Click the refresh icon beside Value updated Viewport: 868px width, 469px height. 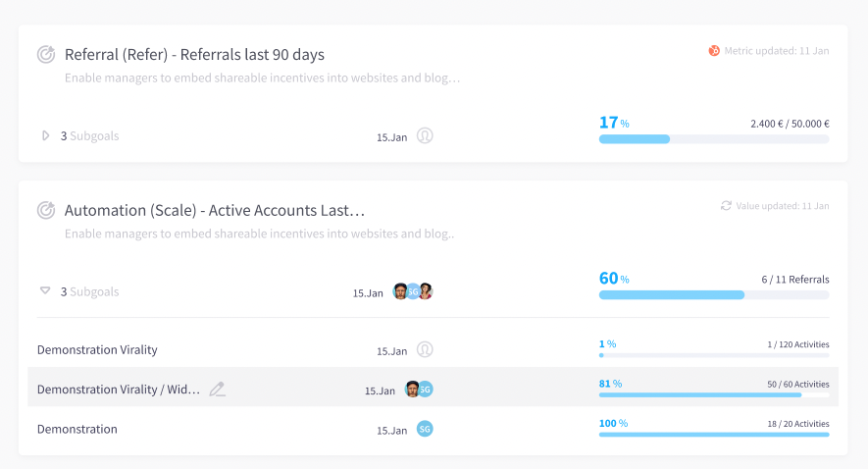click(x=726, y=206)
